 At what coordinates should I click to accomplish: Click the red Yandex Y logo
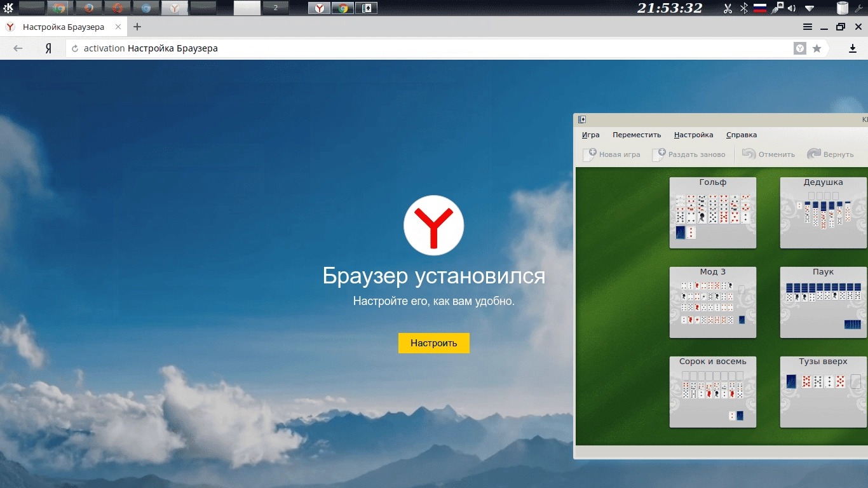[x=434, y=226]
